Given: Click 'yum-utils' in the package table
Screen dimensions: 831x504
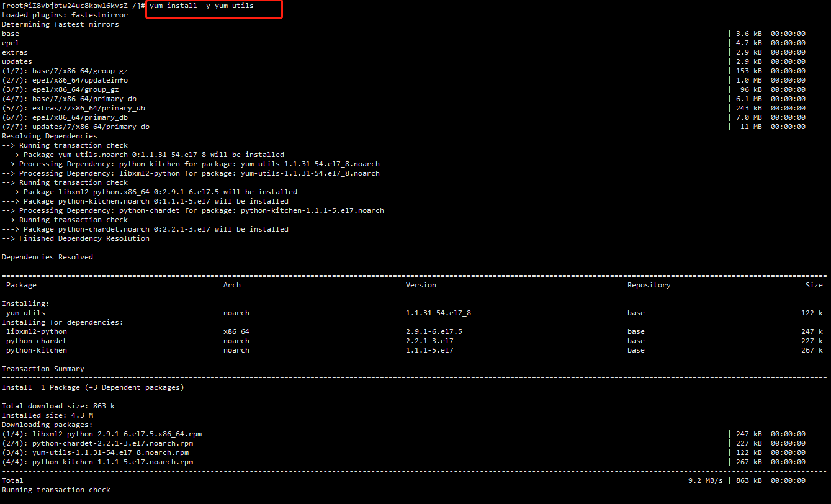Looking at the screenshot, I should (25, 313).
